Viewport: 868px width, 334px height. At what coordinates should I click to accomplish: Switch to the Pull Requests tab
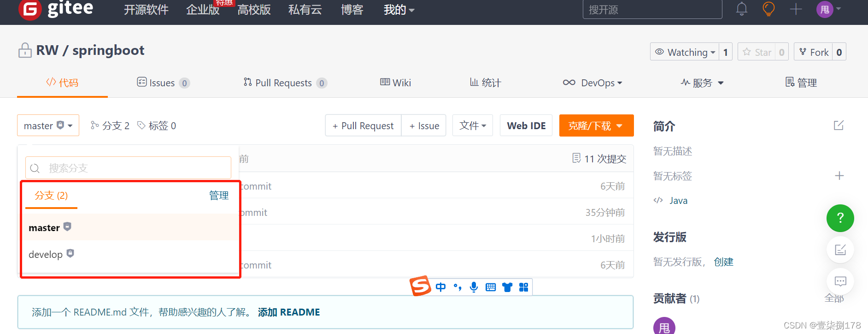pyautogui.click(x=285, y=83)
